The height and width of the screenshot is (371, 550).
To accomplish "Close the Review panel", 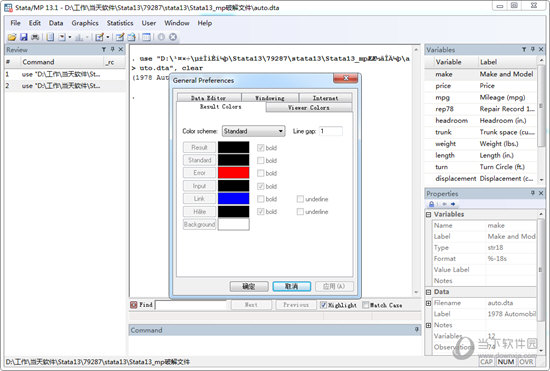I will [x=121, y=49].
